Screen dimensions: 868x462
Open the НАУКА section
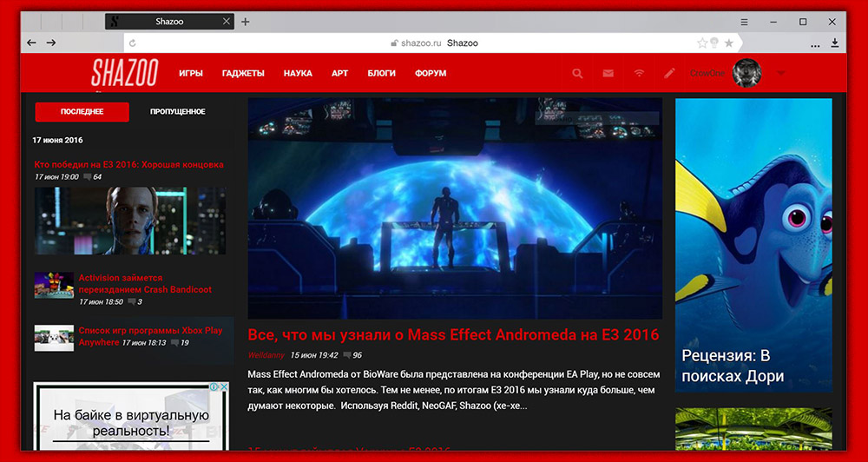[x=298, y=73]
